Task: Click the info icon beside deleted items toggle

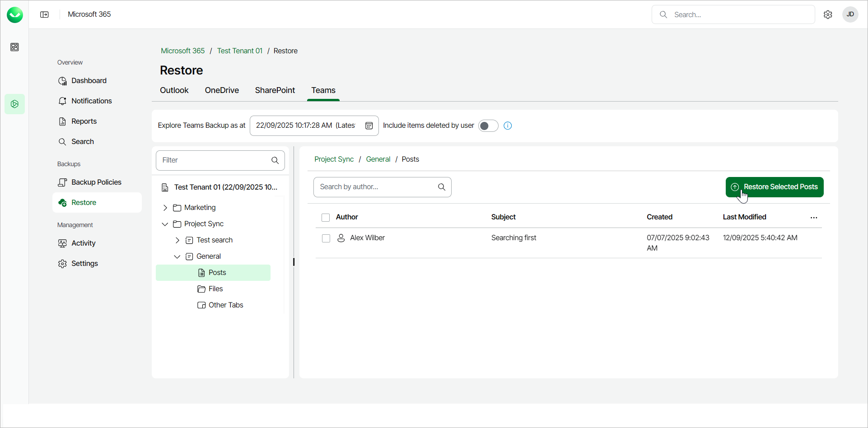Action: 508,126
